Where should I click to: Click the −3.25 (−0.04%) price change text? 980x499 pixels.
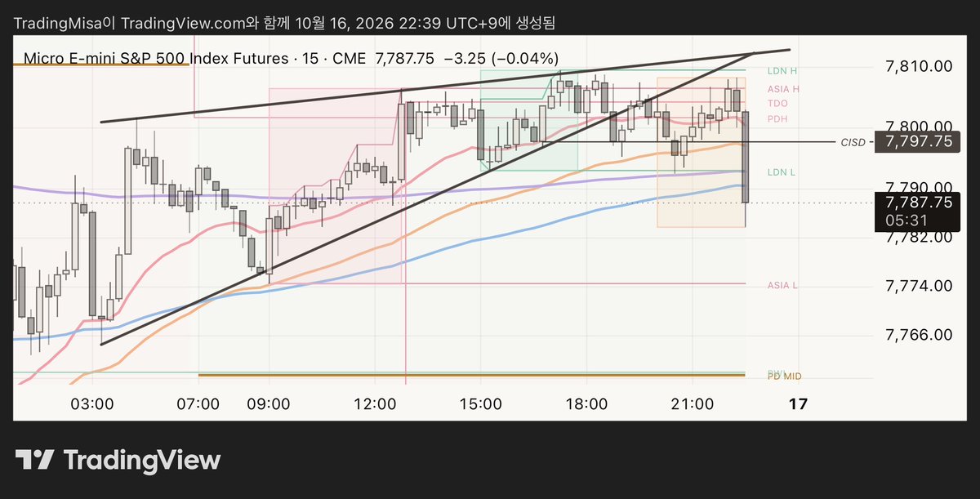click(501, 58)
